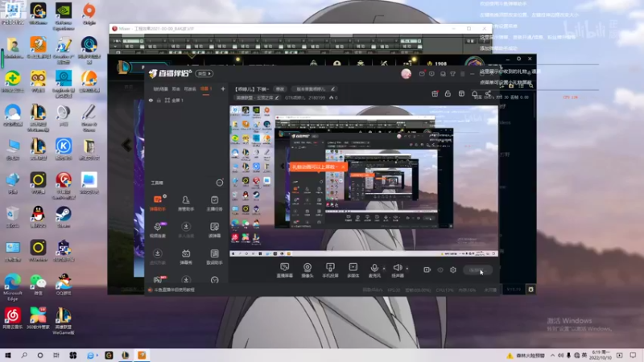Open the lyrics assistant tool
This screenshot has width=644, height=362.
(214, 257)
